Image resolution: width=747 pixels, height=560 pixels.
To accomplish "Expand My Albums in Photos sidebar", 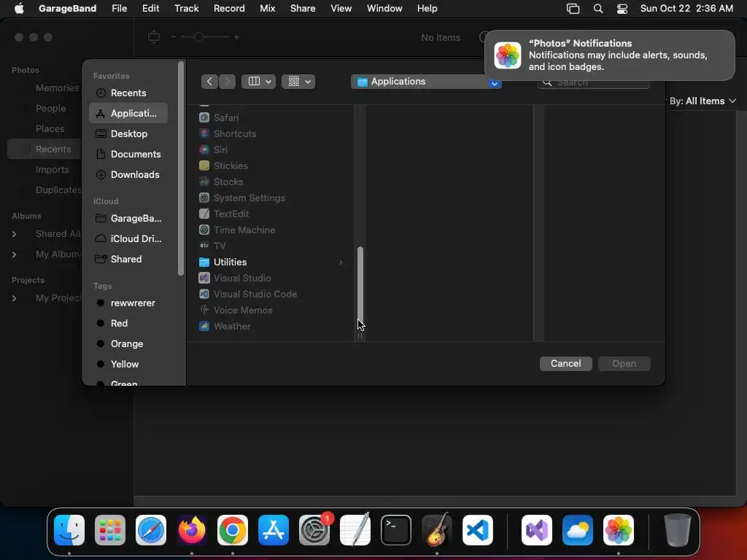I will click(15, 254).
